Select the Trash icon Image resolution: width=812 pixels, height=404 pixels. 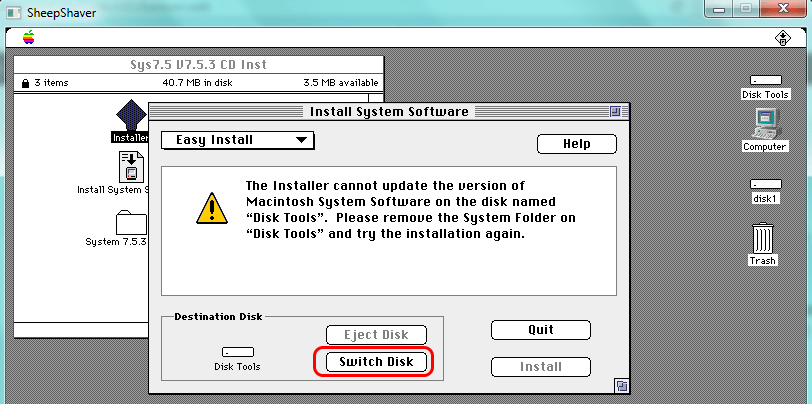763,238
